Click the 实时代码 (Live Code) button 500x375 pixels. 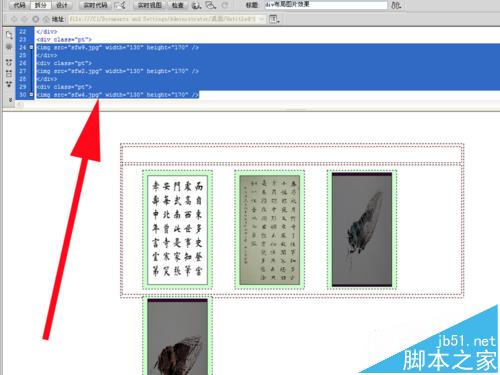(x=95, y=5)
